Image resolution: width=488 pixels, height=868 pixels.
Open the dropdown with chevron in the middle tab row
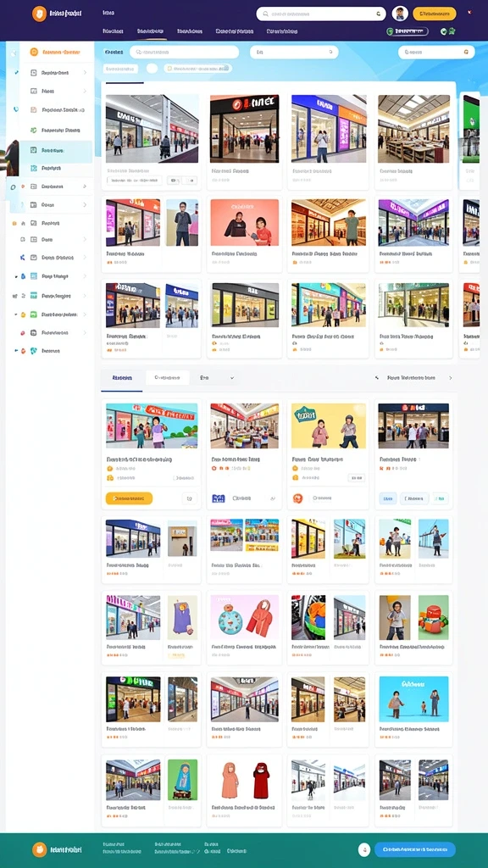(217, 378)
